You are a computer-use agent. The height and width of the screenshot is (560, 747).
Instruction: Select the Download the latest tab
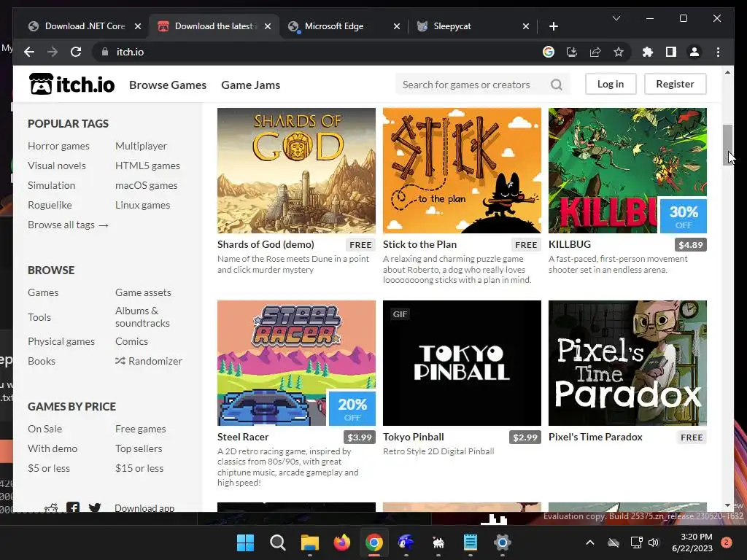pos(214,26)
